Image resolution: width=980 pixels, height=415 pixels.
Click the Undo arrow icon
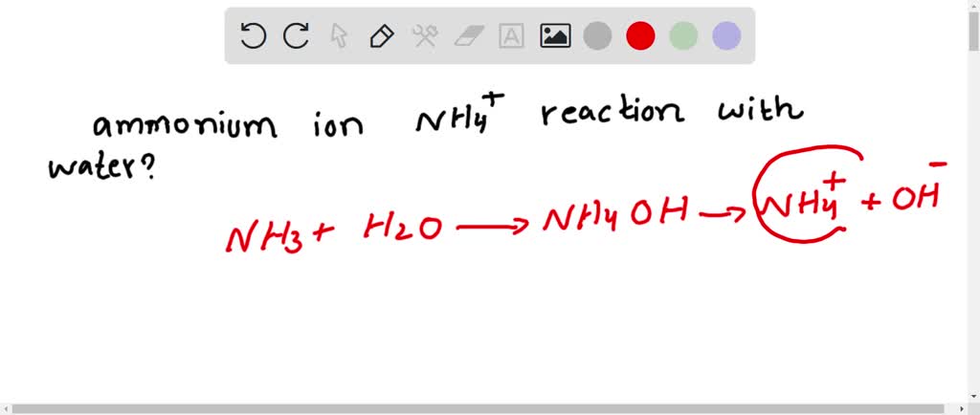(x=253, y=36)
